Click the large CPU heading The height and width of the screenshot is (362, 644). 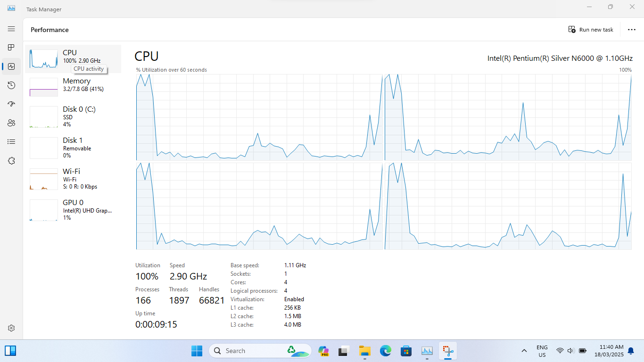tap(147, 56)
